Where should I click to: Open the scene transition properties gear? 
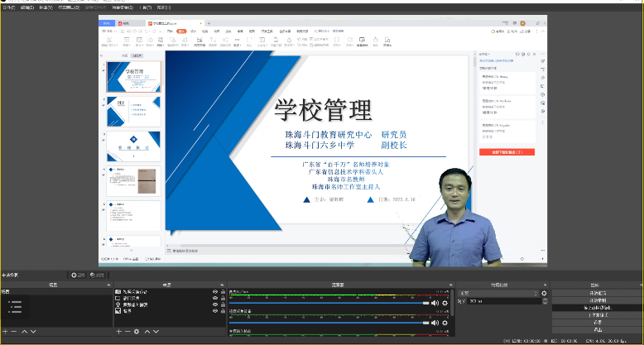pos(544,293)
